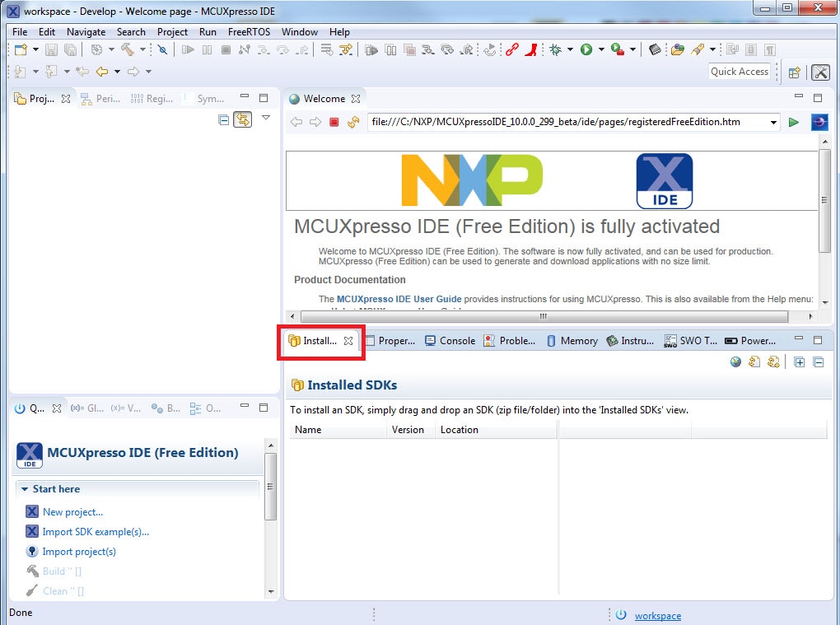840x625 pixels.
Task: Open the Project Explorer View Menu triangle
Action: click(265, 119)
